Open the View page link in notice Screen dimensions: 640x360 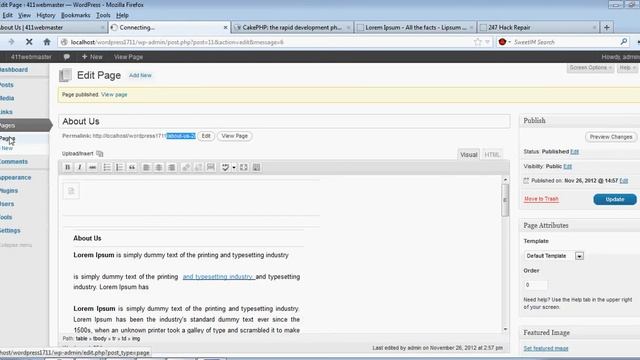click(114, 95)
